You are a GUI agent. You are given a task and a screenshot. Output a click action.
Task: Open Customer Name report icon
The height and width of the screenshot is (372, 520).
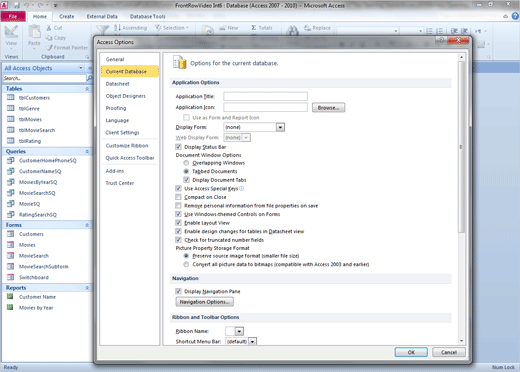pyautogui.click(x=10, y=296)
